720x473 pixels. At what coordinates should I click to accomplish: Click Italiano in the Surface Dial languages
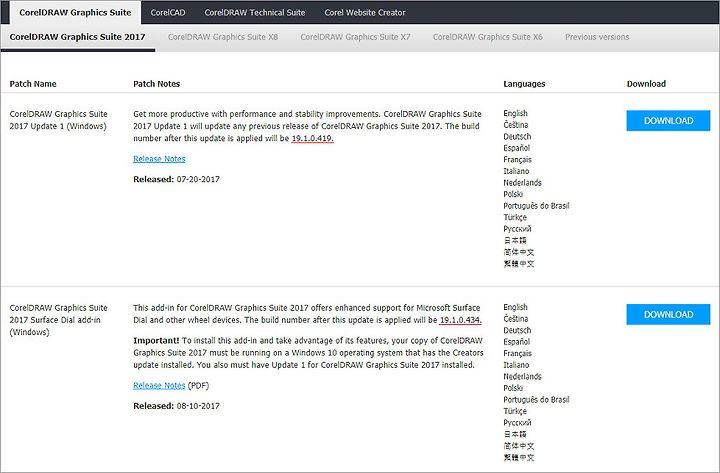(x=516, y=365)
